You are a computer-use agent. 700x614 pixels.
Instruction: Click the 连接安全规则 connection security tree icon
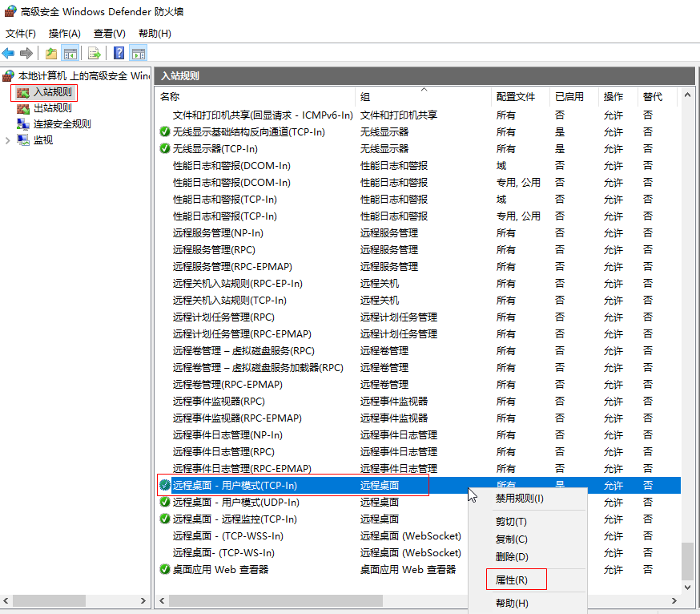point(22,124)
